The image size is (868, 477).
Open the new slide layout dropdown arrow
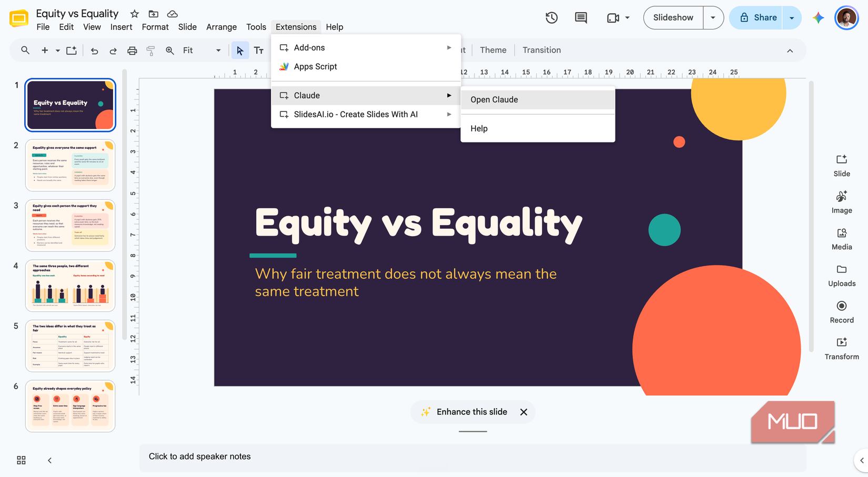pyautogui.click(x=57, y=50)
